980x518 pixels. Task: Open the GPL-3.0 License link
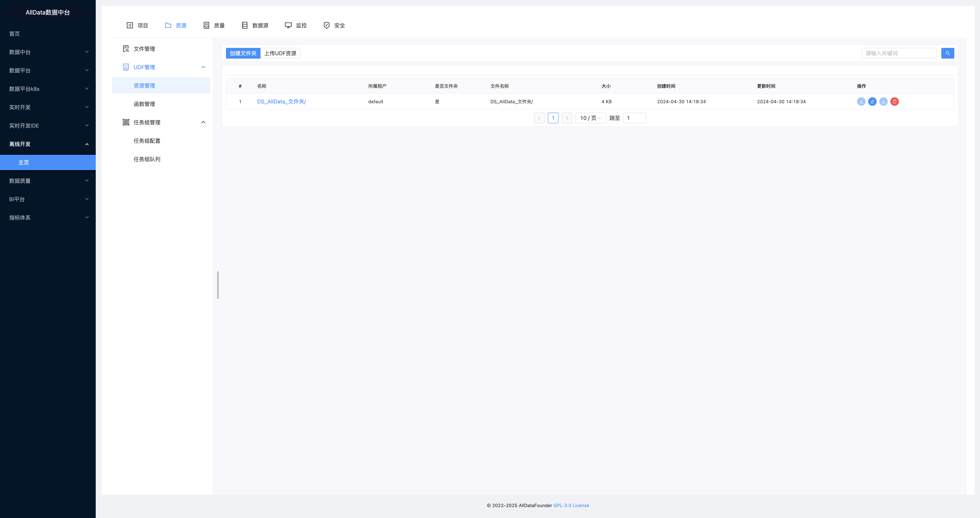pos(571,505)
